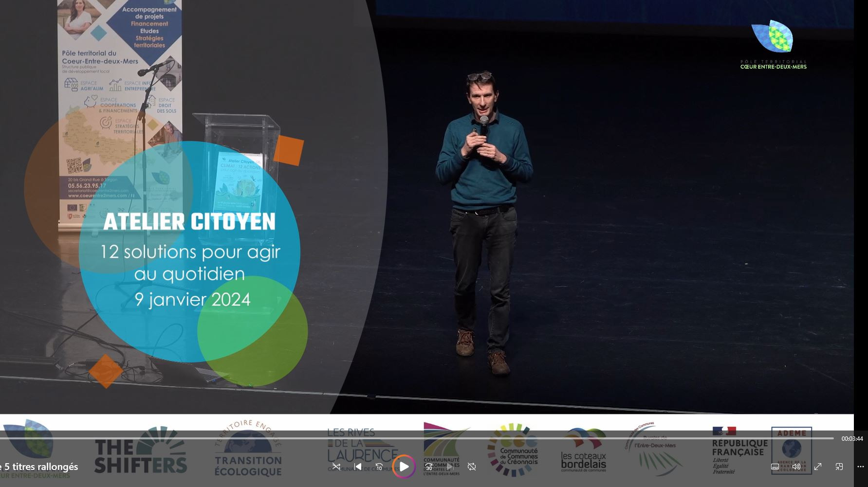Skip forward 30 seconds

pyautogui.click(x=429, y=467)
